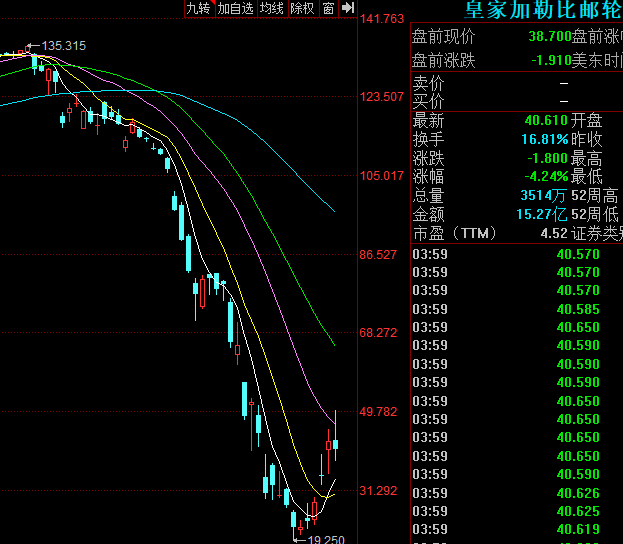The image size is (623, 544).
Task: Click the 135.315 high price marker
Action: click(64, 46)
